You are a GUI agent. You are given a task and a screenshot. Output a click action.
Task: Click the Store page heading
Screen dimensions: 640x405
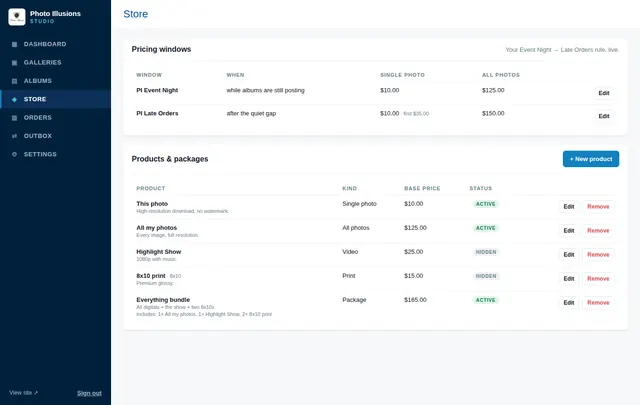tap(136, 14)
